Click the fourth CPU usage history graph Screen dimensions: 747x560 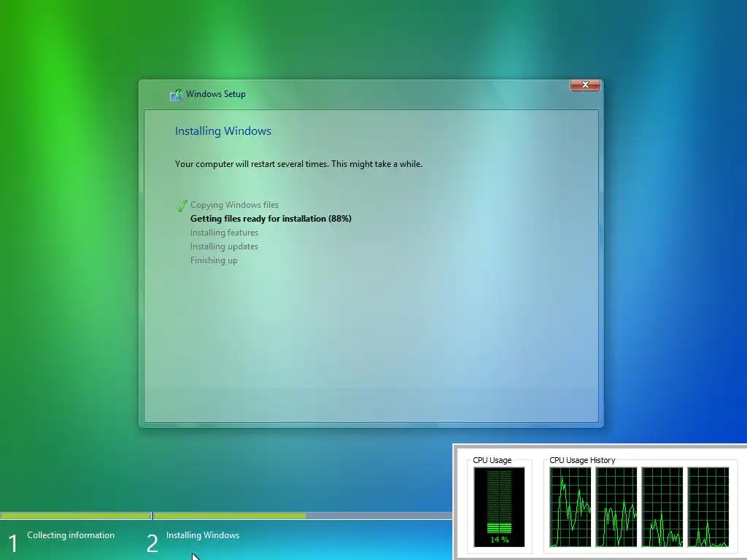(708, 507)
